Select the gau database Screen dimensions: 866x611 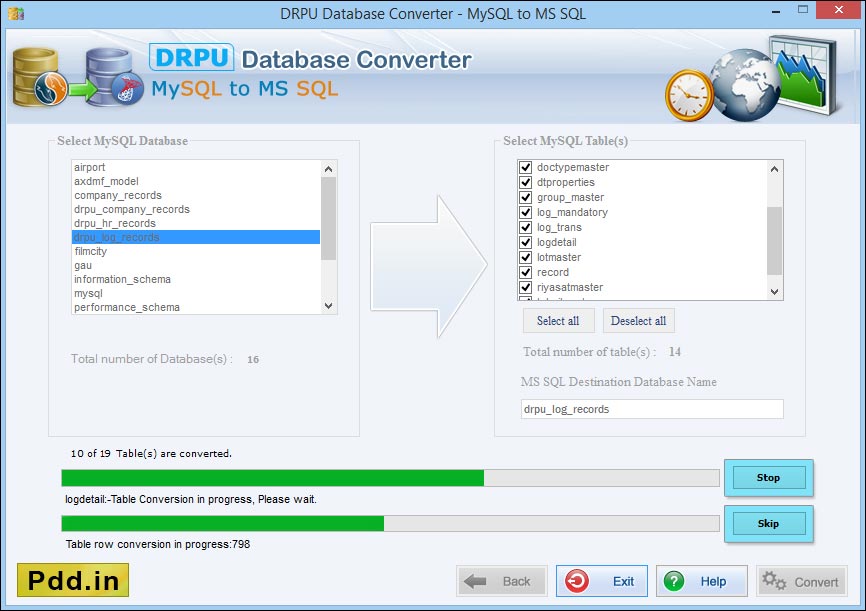coord(196,265)
